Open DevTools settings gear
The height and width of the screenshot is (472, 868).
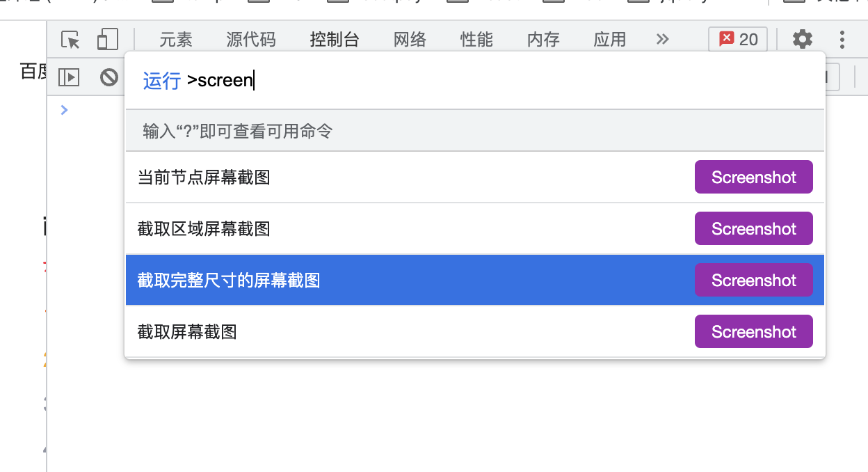[x=803, y=40]
